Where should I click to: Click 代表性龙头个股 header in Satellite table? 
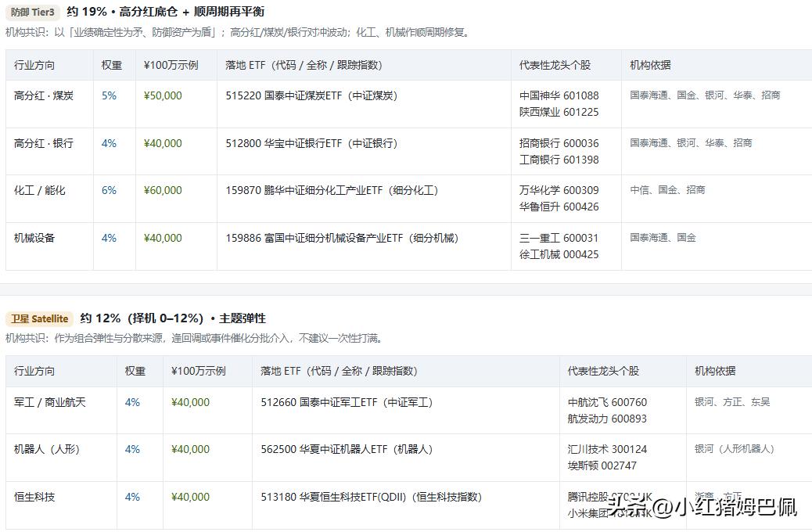(603, 372)
